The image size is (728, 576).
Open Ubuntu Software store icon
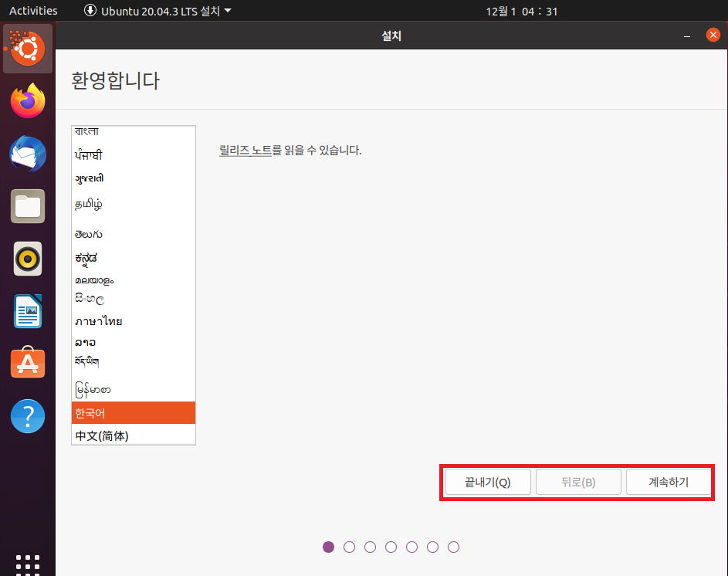(x=28, y=362)
